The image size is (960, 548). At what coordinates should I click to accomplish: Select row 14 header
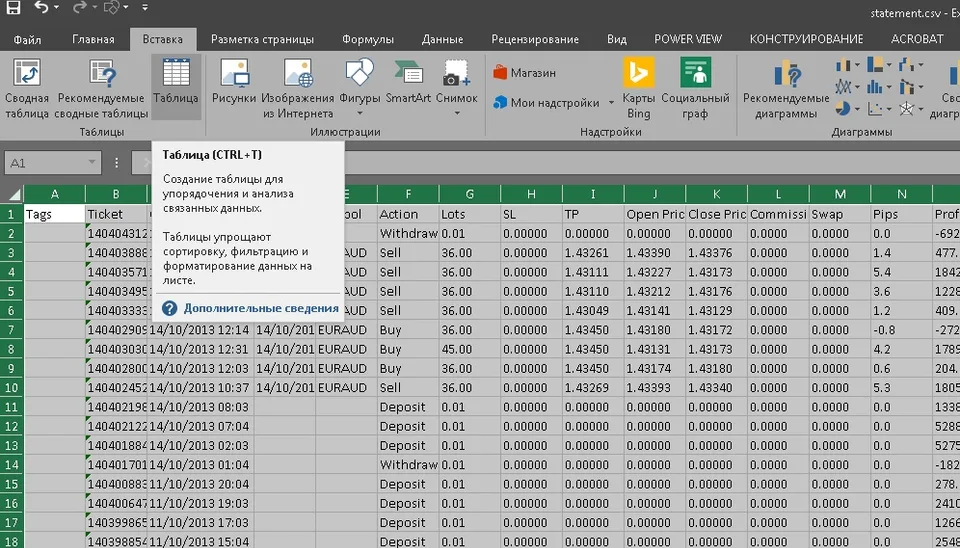pos(12,465)
